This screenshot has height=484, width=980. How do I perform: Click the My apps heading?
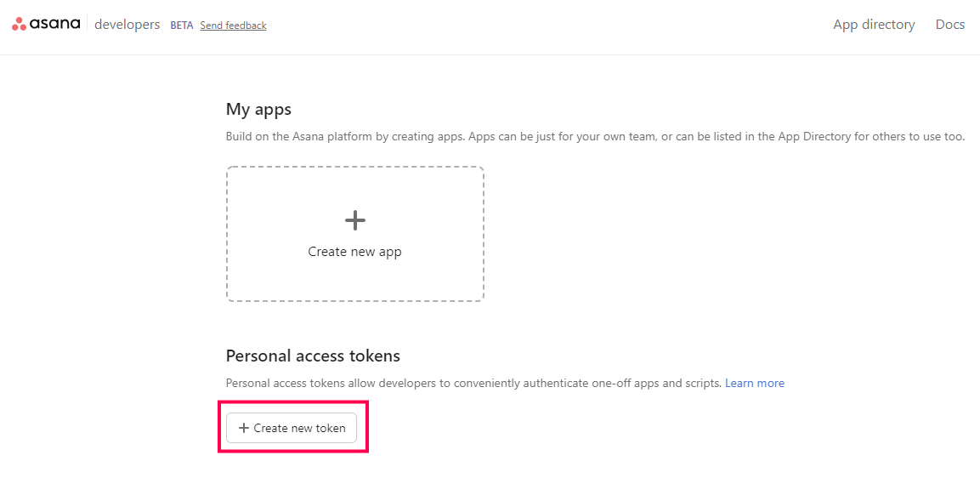(x=258, y=110)
